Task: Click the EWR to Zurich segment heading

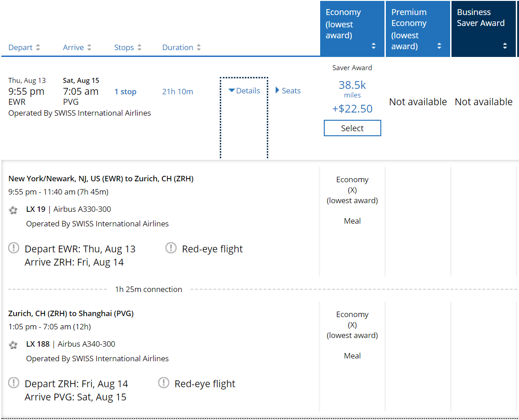Action: pos(101,179)
